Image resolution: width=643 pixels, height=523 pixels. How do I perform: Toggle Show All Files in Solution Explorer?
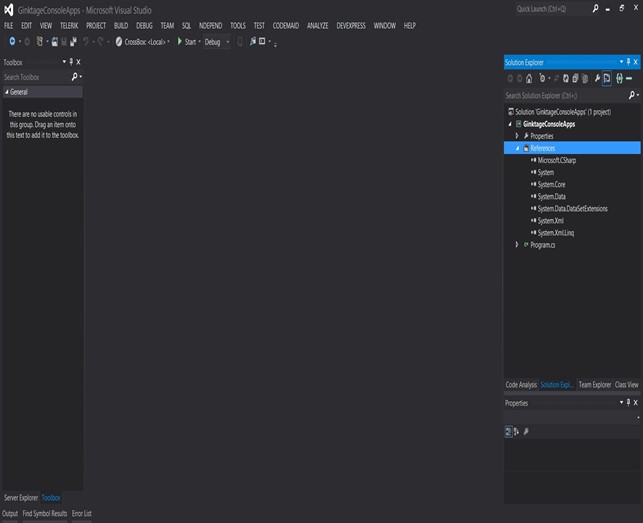coord(585,78)
